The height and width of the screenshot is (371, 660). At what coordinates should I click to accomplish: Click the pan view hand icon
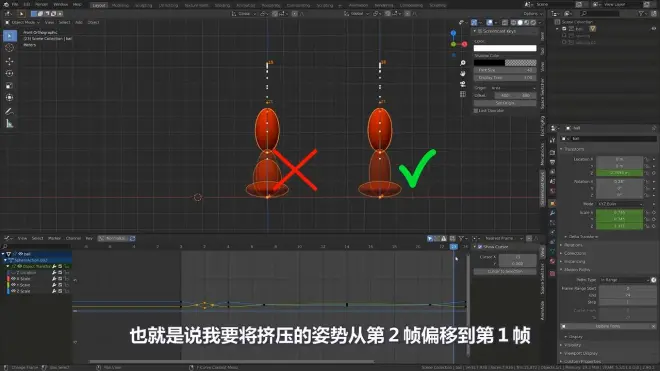point(463,73)
